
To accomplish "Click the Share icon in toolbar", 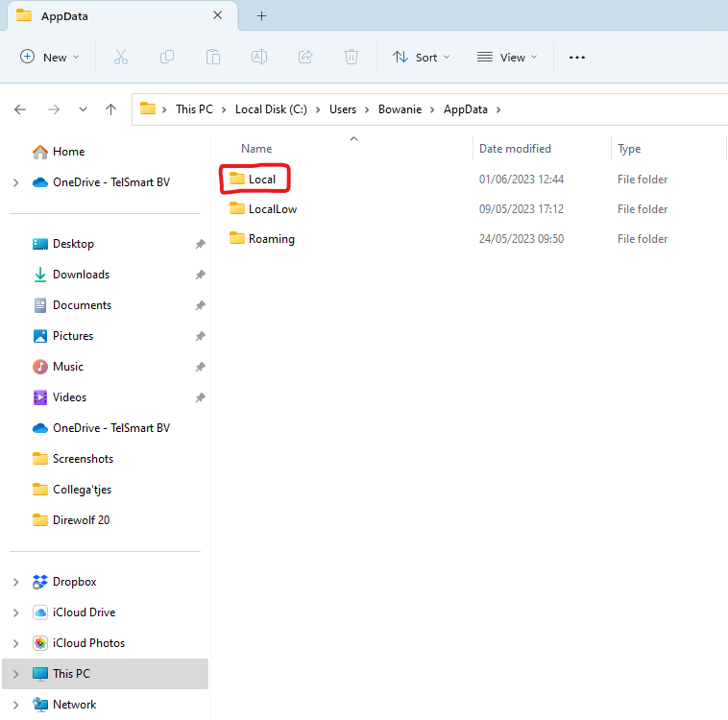I will (305, 58).
